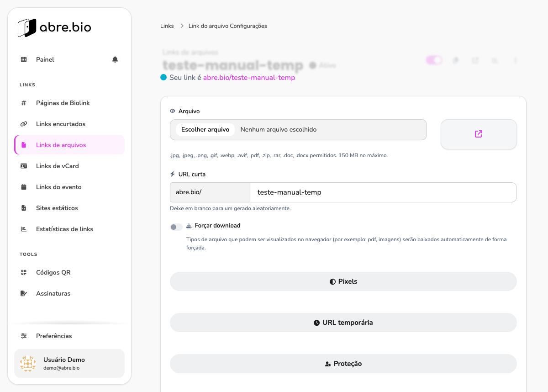Open notifications bell icon
548x392 pixels.
point(115,59)
